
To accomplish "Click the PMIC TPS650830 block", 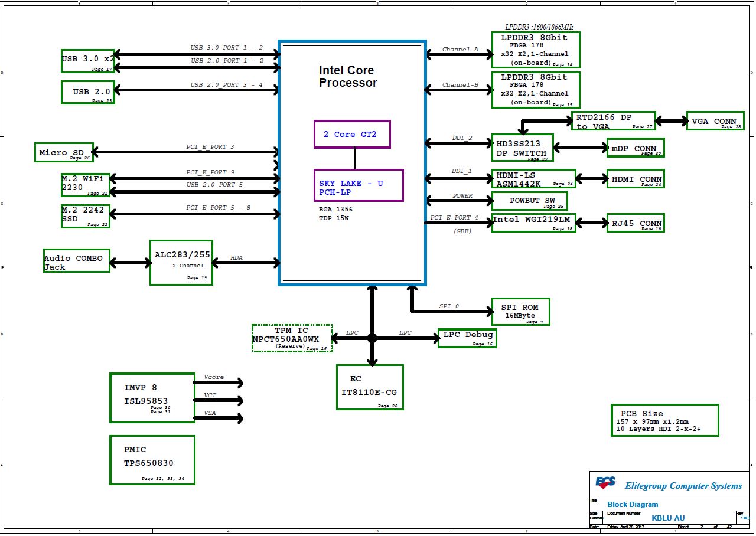I will point(152,460).
